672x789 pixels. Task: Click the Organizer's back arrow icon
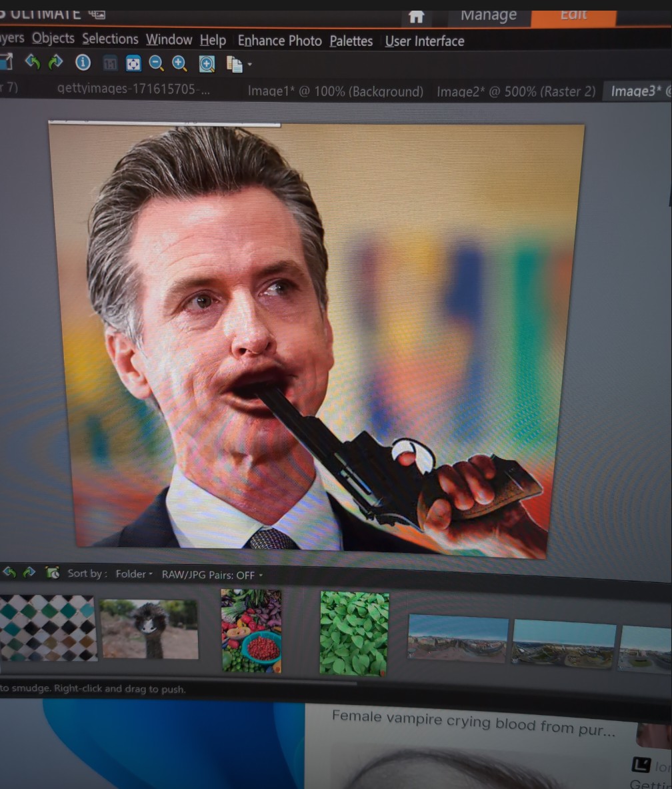click(x=9, y=572)
